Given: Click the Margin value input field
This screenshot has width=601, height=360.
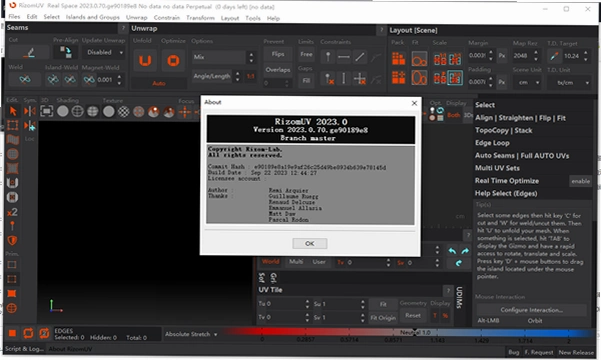Looking at the screenshot, I should click(x=477, y=56).
